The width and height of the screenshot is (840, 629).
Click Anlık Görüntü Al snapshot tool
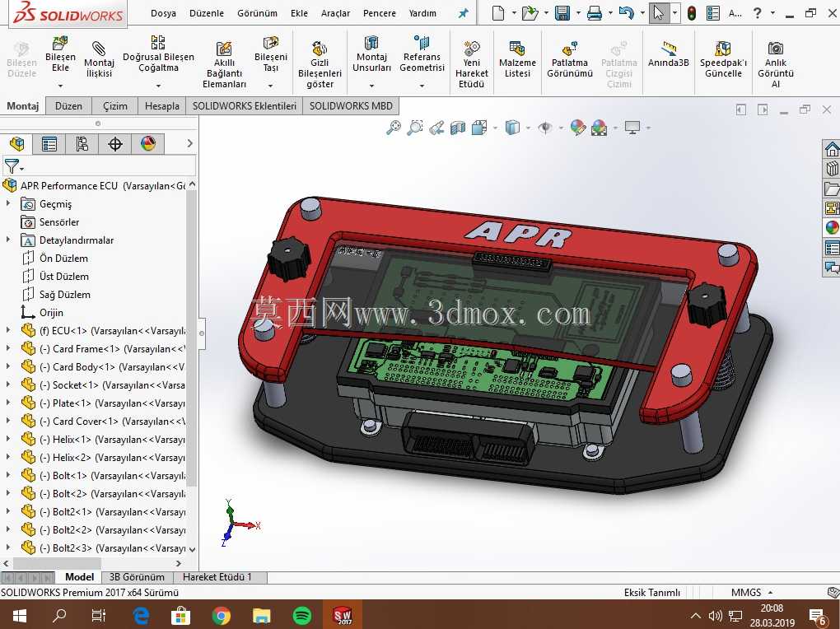click(775, 65)
